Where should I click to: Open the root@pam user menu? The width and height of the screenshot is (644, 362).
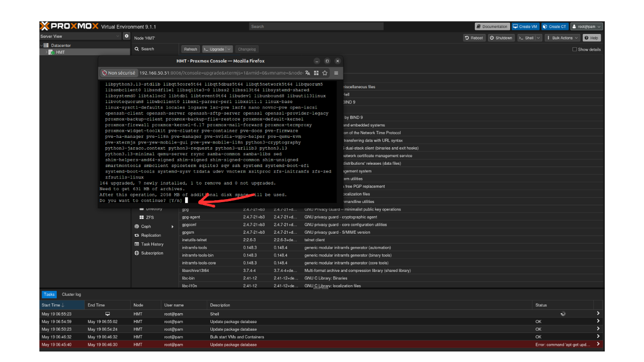pos(587,27)
